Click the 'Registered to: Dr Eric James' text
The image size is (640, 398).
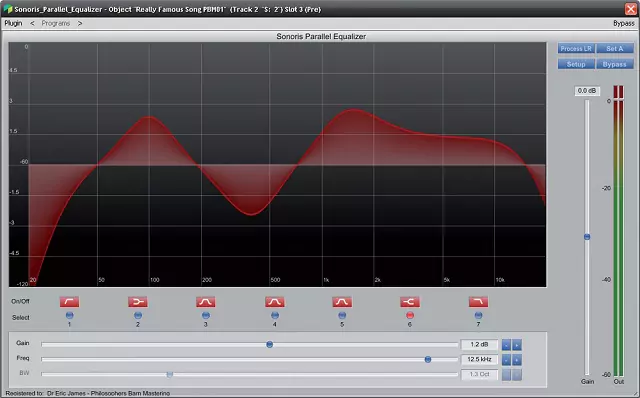tap(88, 393)
